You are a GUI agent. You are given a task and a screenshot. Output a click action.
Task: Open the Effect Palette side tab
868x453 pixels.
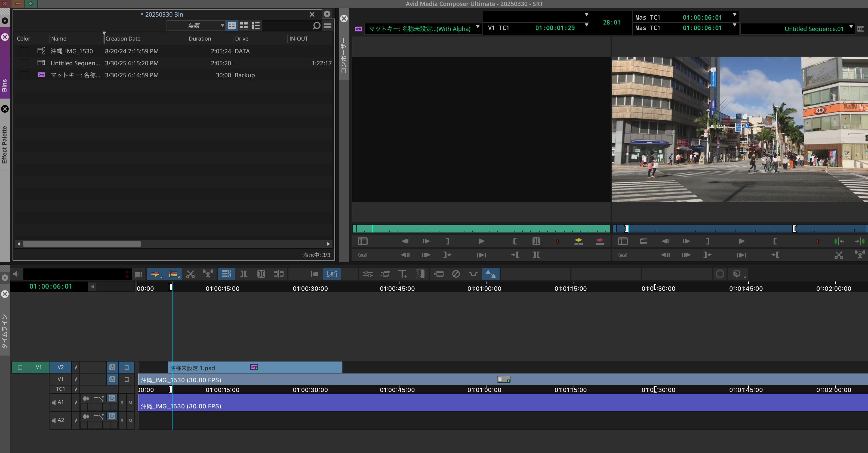coord(5,145)
